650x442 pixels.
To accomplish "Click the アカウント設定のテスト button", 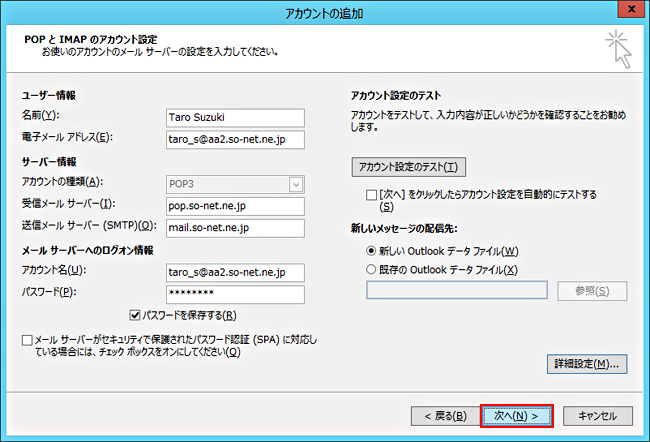I will pyautogui.click(x=408, y=166).
